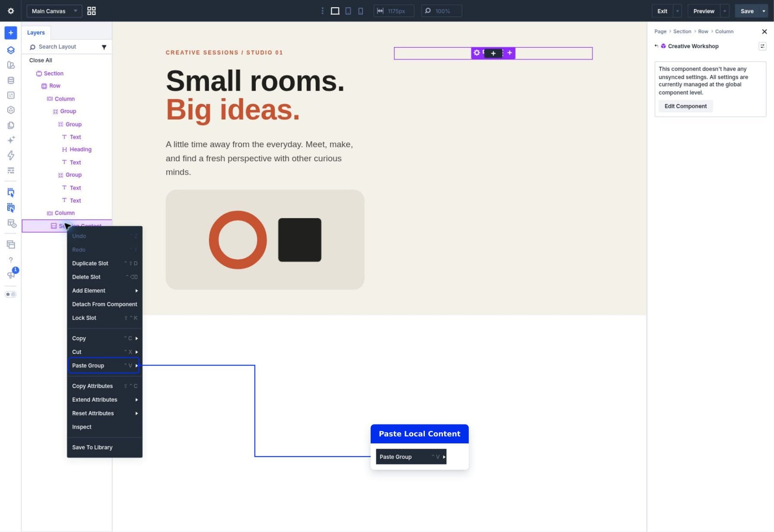This screenshot has height=532, width=774.
Task: Click the sparkle AI icon in sidebar
Action: (11, 140)
